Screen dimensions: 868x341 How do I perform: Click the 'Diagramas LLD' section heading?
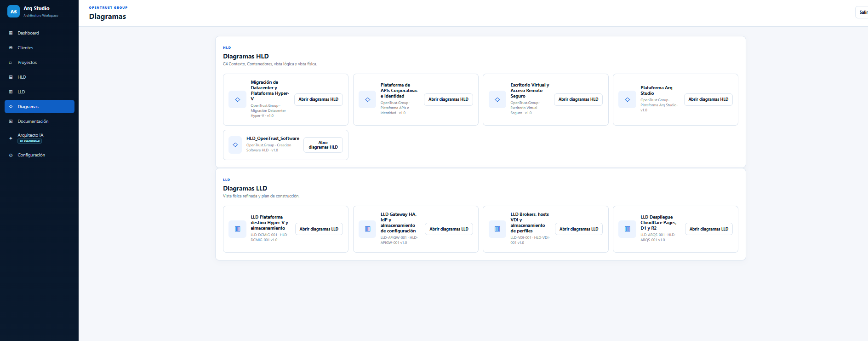point(245,188)
